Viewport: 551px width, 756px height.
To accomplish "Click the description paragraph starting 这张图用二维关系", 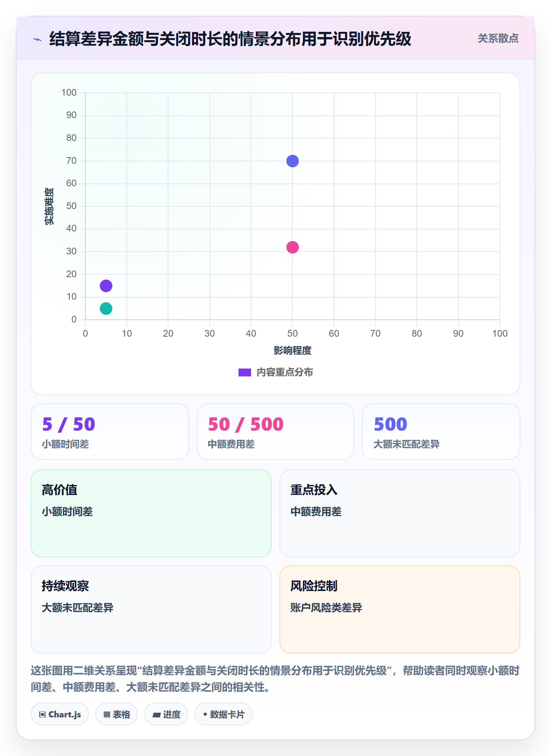I will (x=275, y=679).
